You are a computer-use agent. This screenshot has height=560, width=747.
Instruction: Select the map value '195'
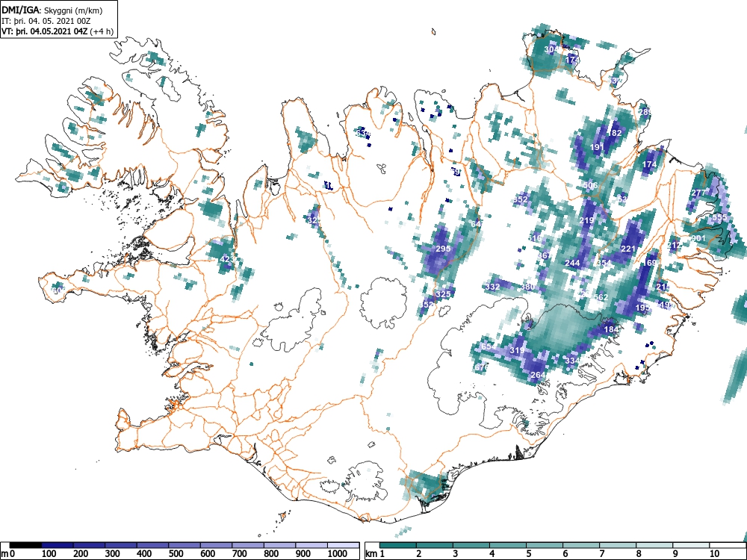coord(642,308)
